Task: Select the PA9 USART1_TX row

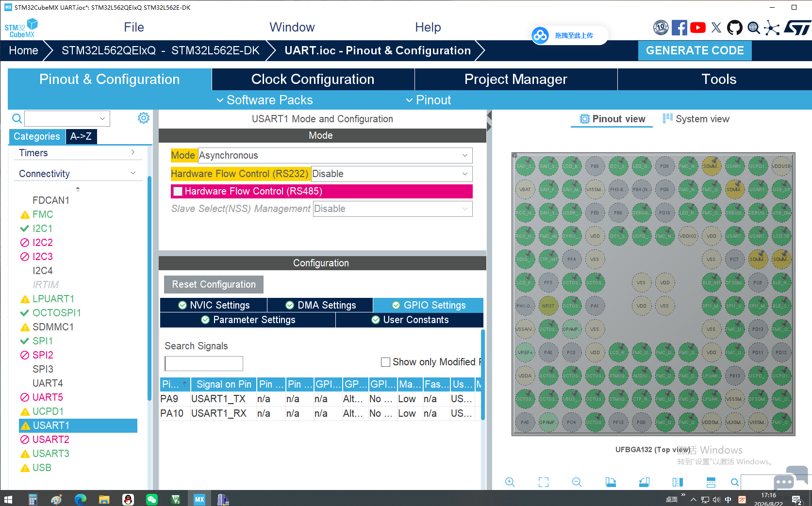Action: (x=320, y=399)
